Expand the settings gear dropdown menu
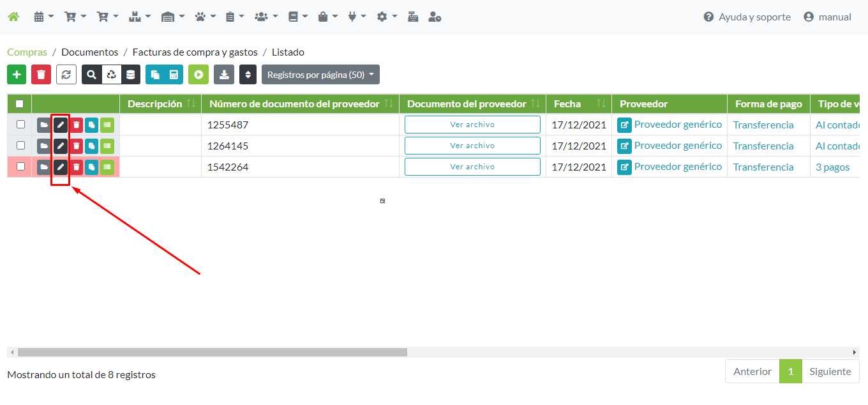The height and width of the screenshot is (405, 868). pos(386,17)
